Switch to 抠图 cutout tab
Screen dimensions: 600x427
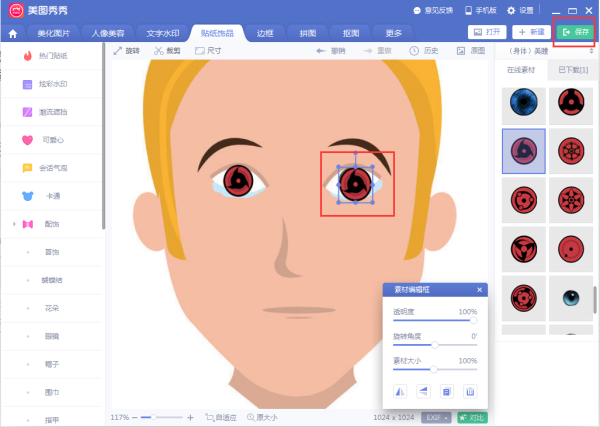click(x=351, y=33)
